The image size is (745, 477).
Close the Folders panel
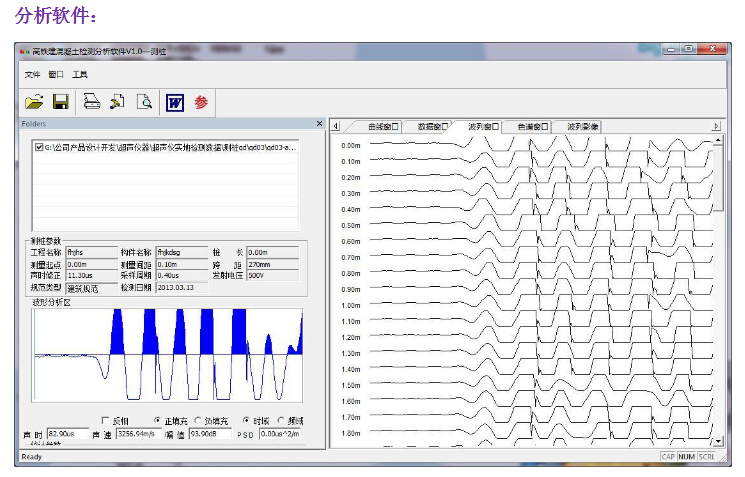320,124
